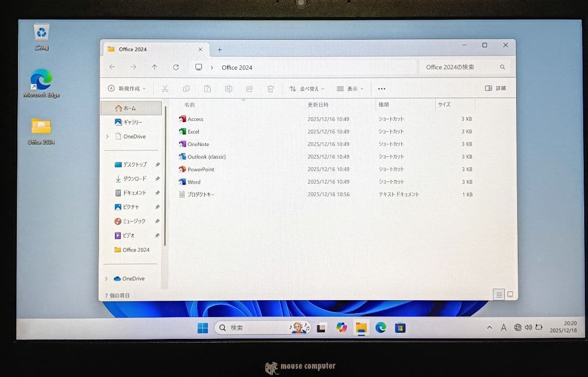Open the Windows Start button
This screenshot has width=588, height=377.
coord(203,328)
